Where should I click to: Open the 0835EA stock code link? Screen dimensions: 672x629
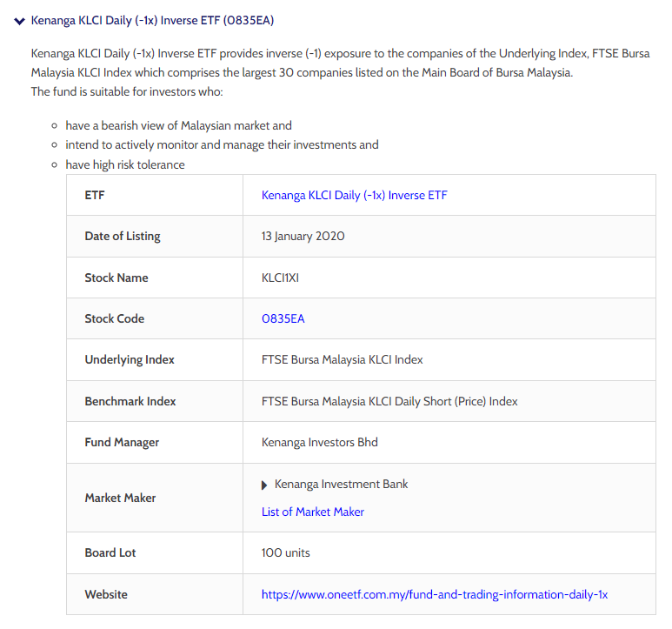coord(283,318)
